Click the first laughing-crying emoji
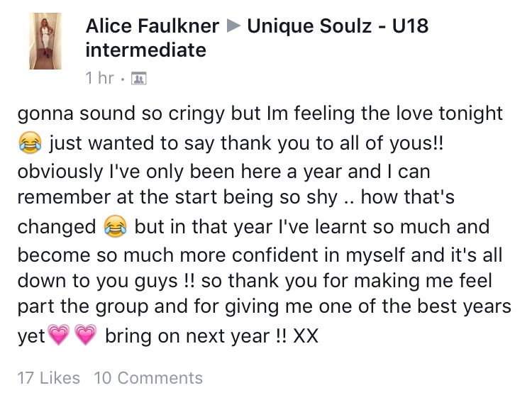The height and width of the screenshot is (400, 532). (30, 143)
